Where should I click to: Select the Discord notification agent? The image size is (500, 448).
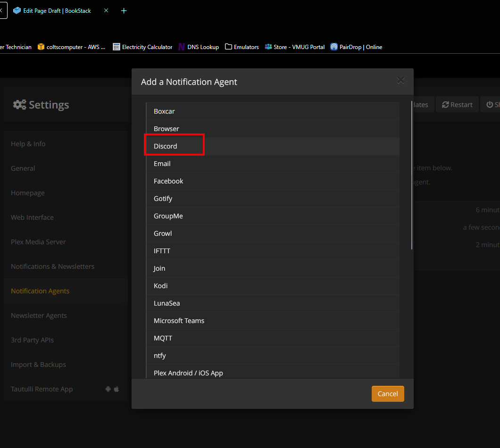(x=273, y=146)
